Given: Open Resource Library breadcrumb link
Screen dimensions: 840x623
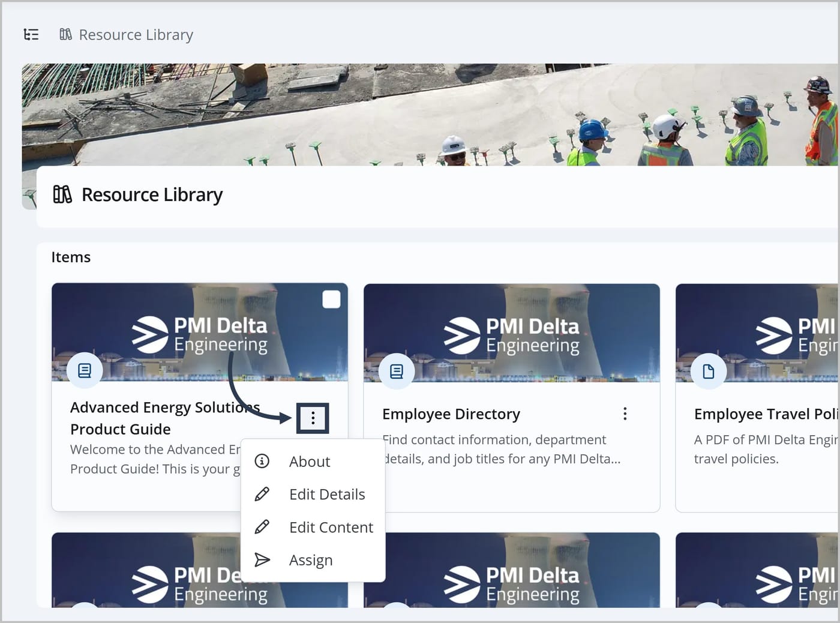Looking at the screenshot, I should pos(136,35).
